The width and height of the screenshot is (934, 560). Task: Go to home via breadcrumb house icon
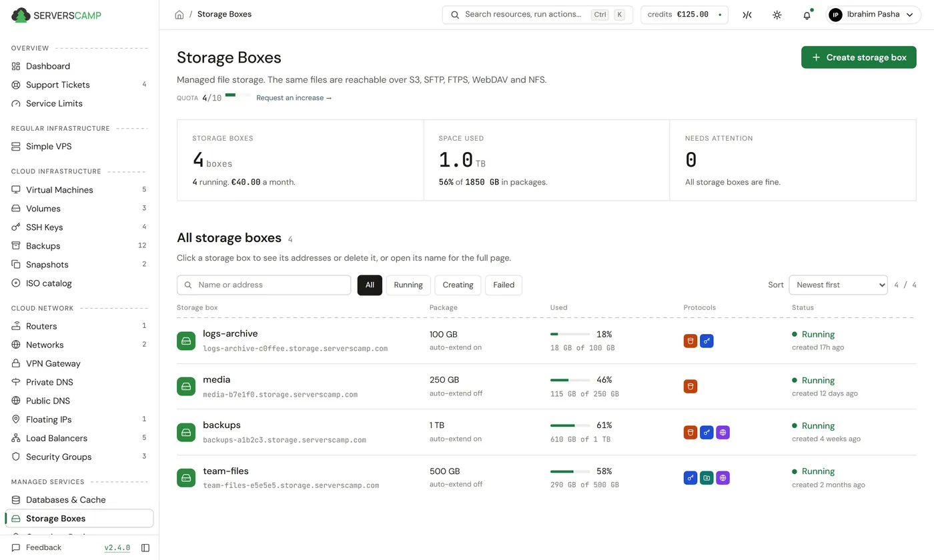[179, 15]
